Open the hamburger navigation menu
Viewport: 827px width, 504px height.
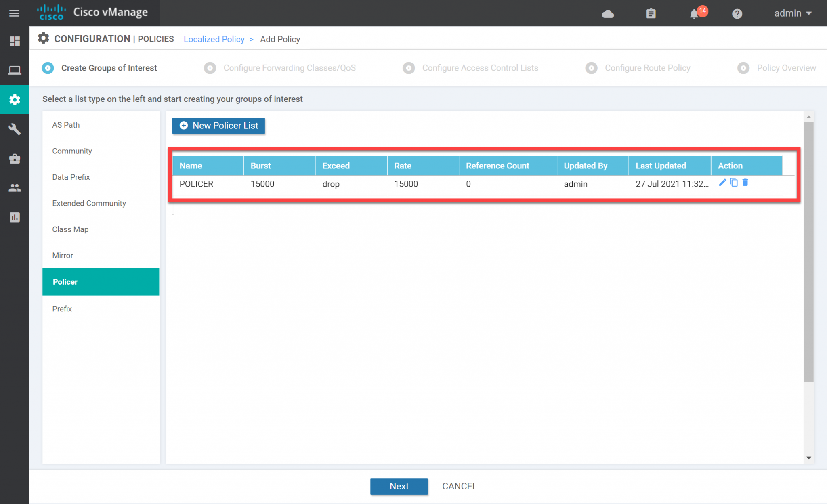(15, 13)
